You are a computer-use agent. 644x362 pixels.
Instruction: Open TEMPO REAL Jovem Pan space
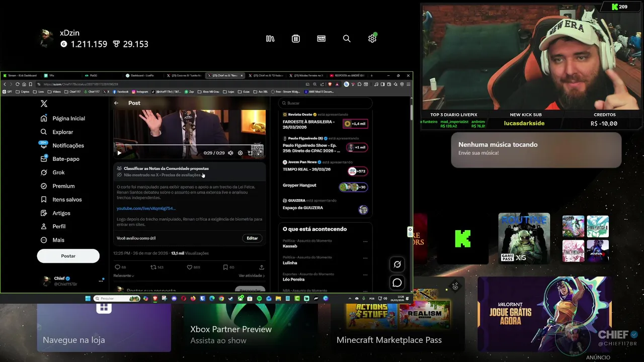click(325, 168)
